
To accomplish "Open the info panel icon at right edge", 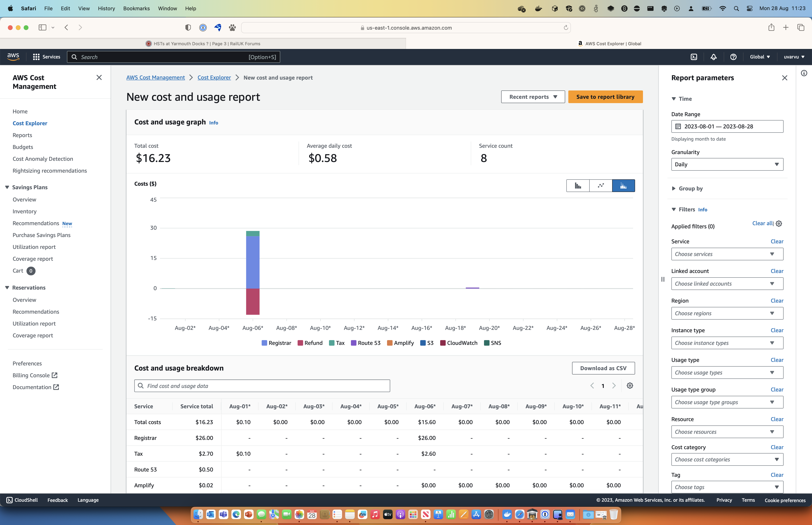I will [x=804, y=73].
